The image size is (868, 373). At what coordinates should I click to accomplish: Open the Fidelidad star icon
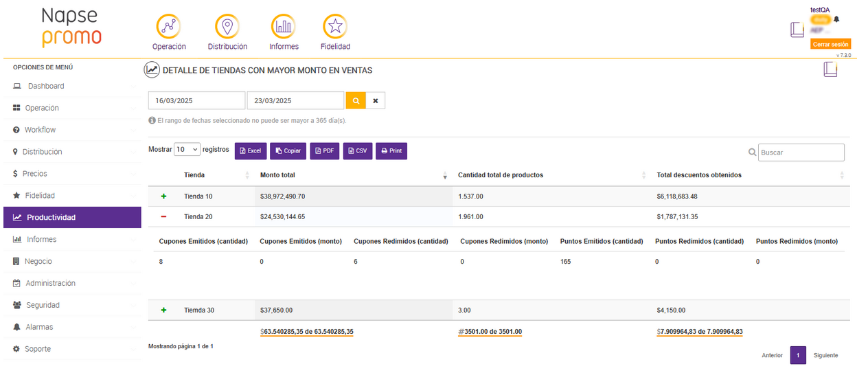(335, 27)
